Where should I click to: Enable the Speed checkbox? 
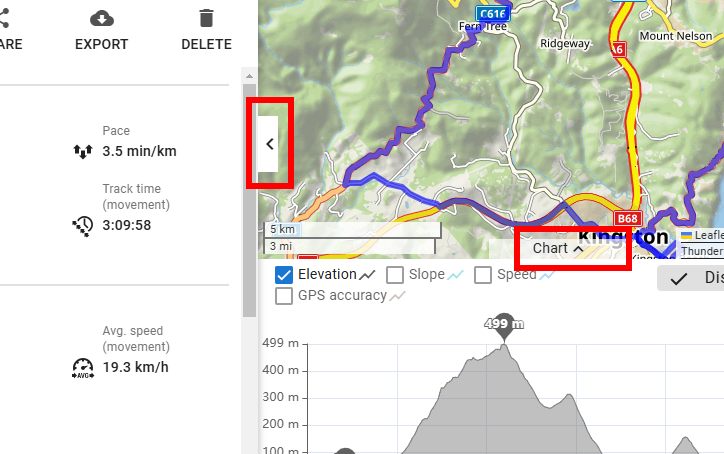click(x=483, y=274)
